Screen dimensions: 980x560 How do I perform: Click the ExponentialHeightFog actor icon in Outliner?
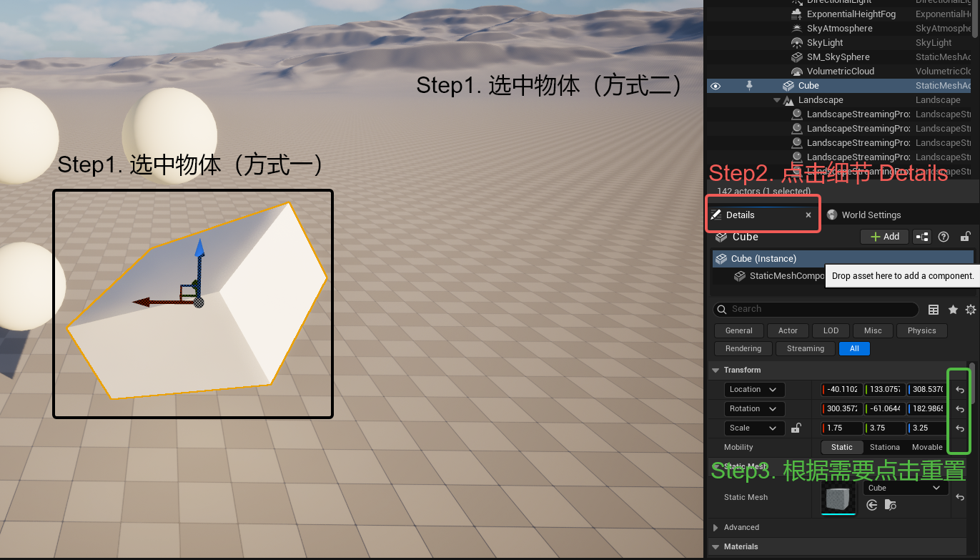pos(797,14)
